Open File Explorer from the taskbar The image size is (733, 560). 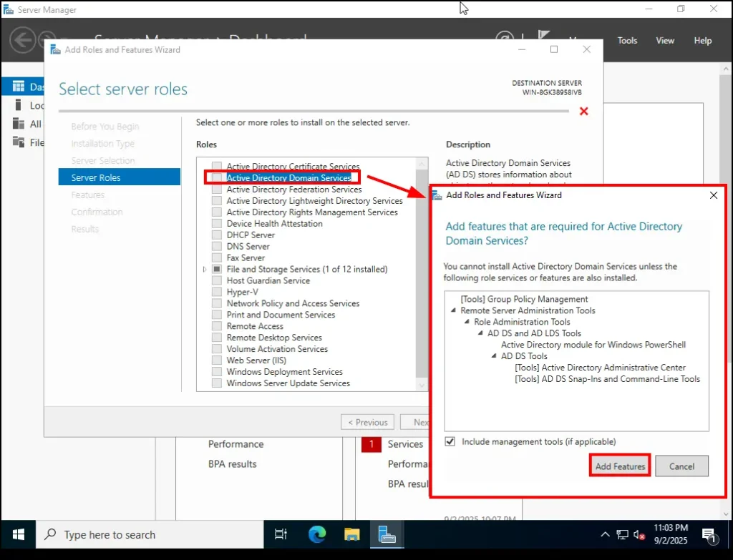tap(351, 534)
